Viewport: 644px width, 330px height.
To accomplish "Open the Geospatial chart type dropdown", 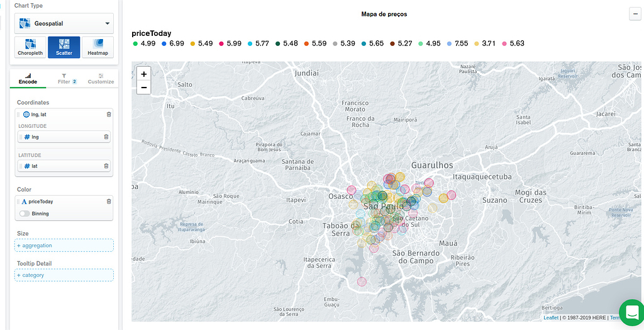I will pyautogui.click(x=65, y=23).
